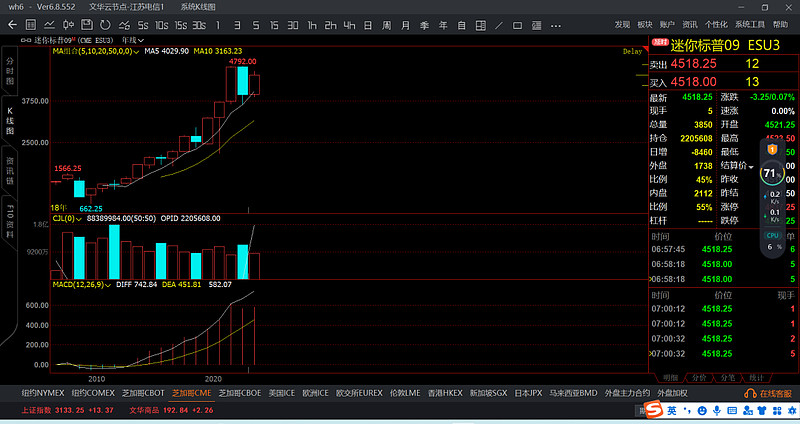Click the 画 drawing tools icon
The width and height of the screenshot is (800, 424).
coord(536,25)
